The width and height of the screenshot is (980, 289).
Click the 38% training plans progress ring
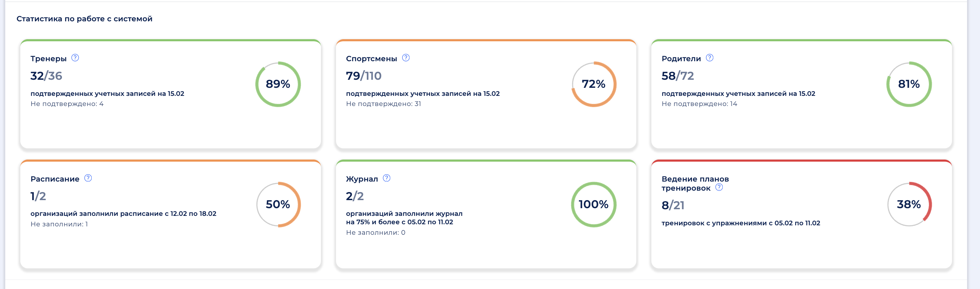[x=909, y=204]
